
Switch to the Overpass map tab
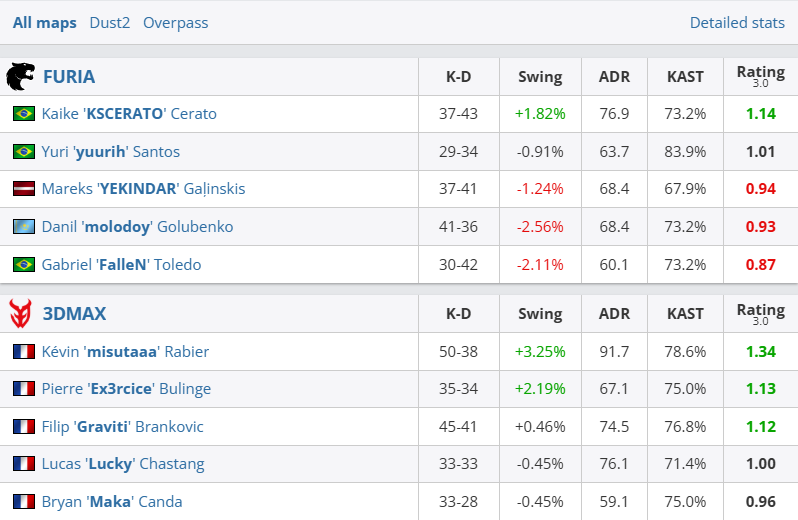[x=176, y=23]
